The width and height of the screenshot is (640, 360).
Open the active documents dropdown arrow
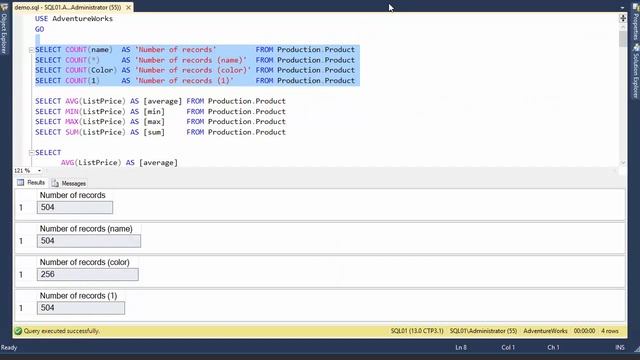(x=622, y=7)
